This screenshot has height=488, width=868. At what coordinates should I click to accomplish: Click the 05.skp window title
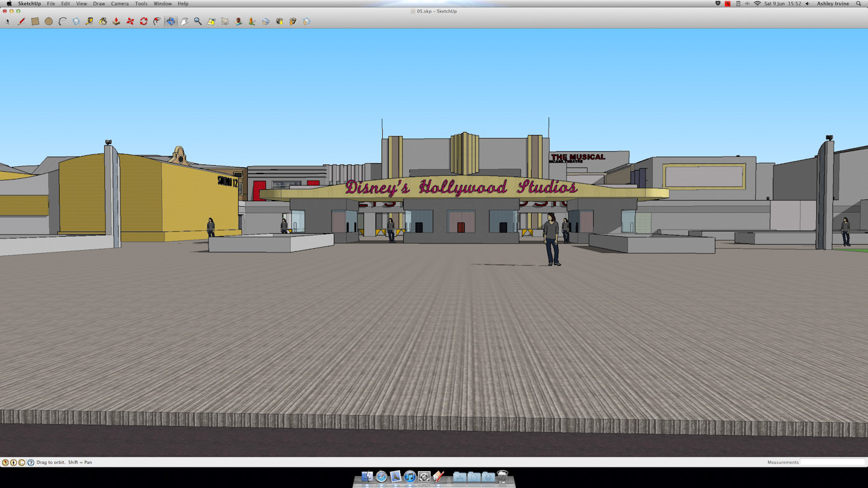[437, 11]
